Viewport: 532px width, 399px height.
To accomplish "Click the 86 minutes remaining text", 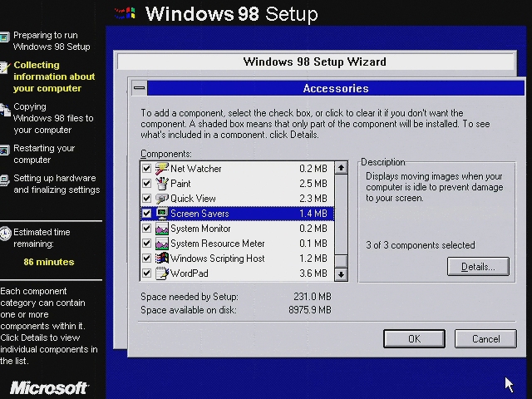I will pos(49,262).
